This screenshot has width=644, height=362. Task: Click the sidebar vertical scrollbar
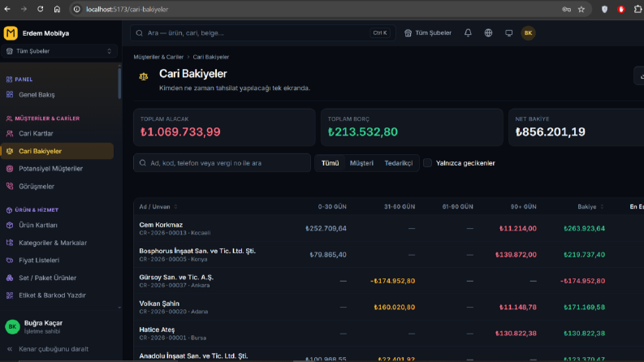click(119, 84)
